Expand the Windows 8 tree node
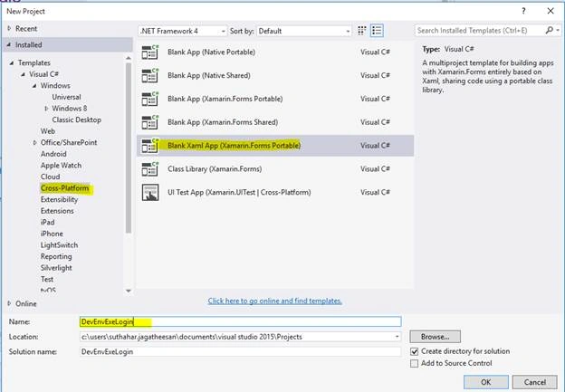565x392 pixels. pos(46,109)
